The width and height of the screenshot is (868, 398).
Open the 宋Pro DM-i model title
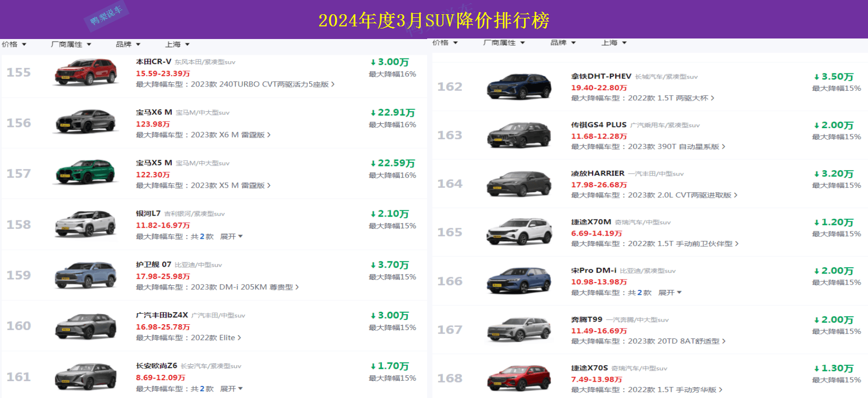coord(594,270)
